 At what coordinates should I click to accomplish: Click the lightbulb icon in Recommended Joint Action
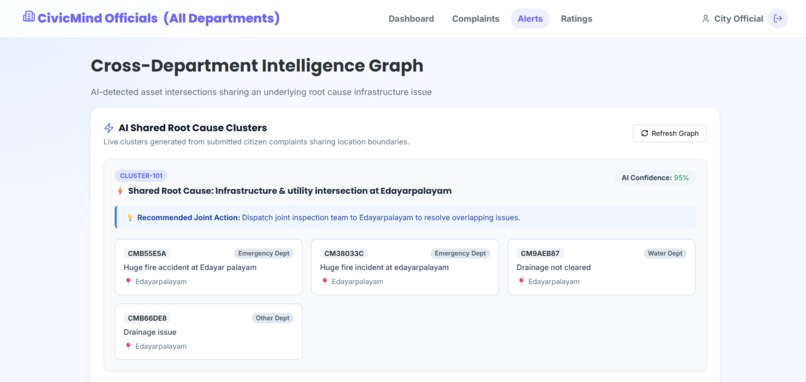coord(130,217)
